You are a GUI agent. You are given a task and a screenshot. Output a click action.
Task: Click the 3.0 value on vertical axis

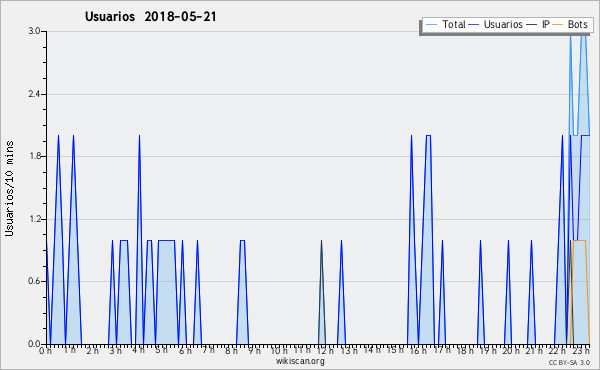[34, 31]
